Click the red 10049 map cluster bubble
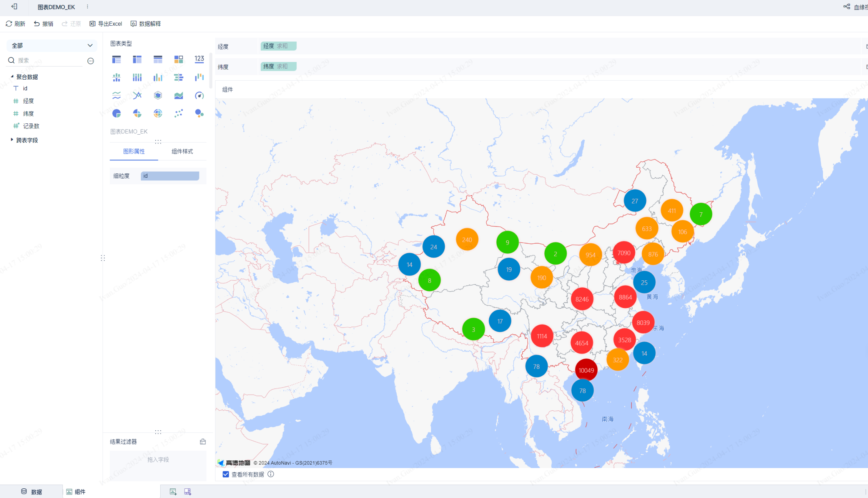 (586, 370)
